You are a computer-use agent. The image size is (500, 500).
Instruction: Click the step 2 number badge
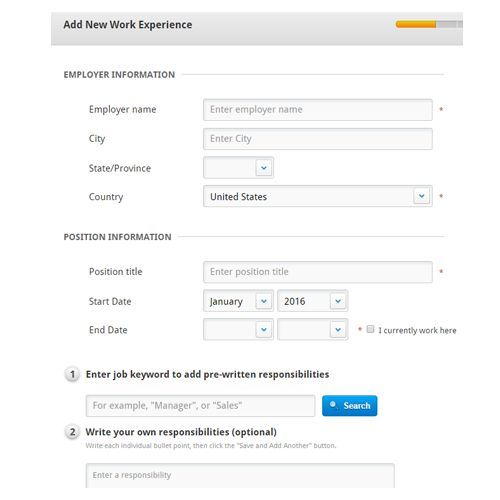click(72, 432)
